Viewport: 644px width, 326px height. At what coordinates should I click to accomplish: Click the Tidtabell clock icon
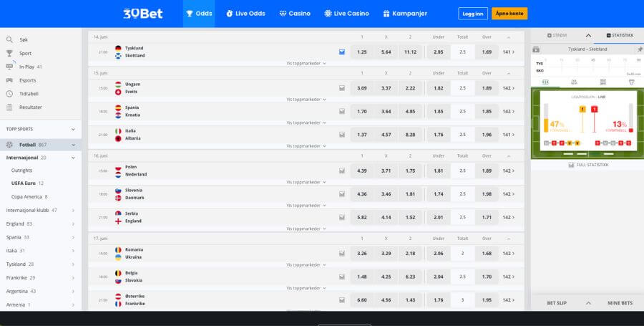click(x=9, y=94)
